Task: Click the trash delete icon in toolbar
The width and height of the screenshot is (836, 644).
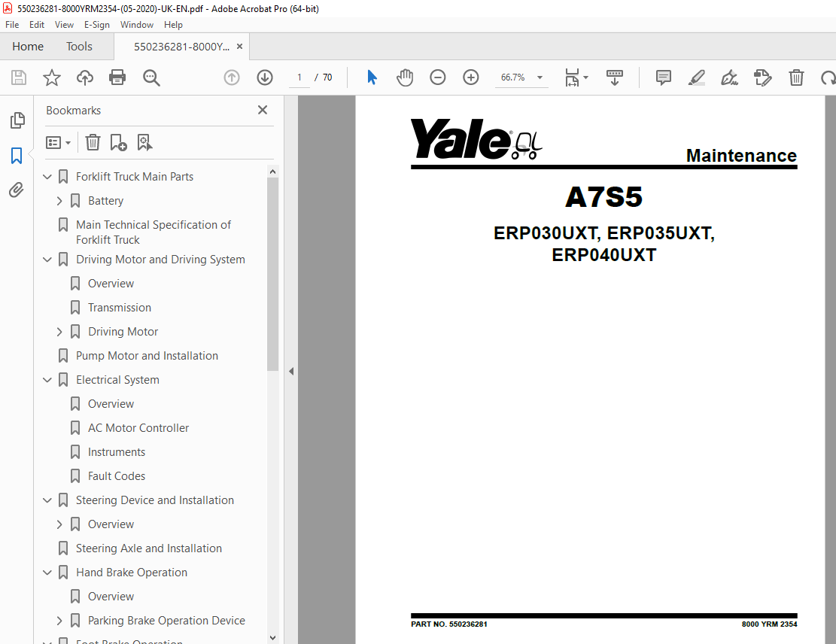Action: coord(796,77)
